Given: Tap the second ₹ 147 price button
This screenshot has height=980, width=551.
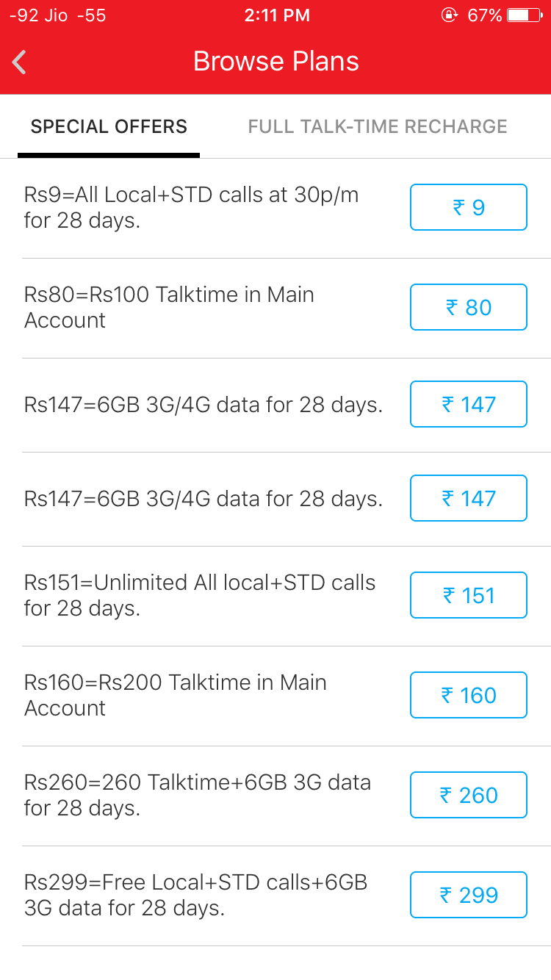Looking at the screenshot, I should [x=468, y=498].
